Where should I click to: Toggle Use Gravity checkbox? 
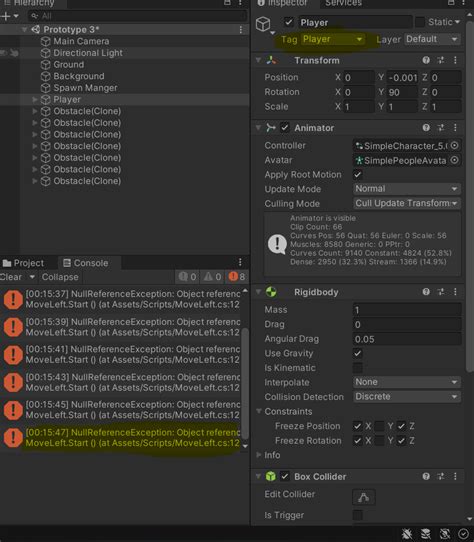[357, 353]
